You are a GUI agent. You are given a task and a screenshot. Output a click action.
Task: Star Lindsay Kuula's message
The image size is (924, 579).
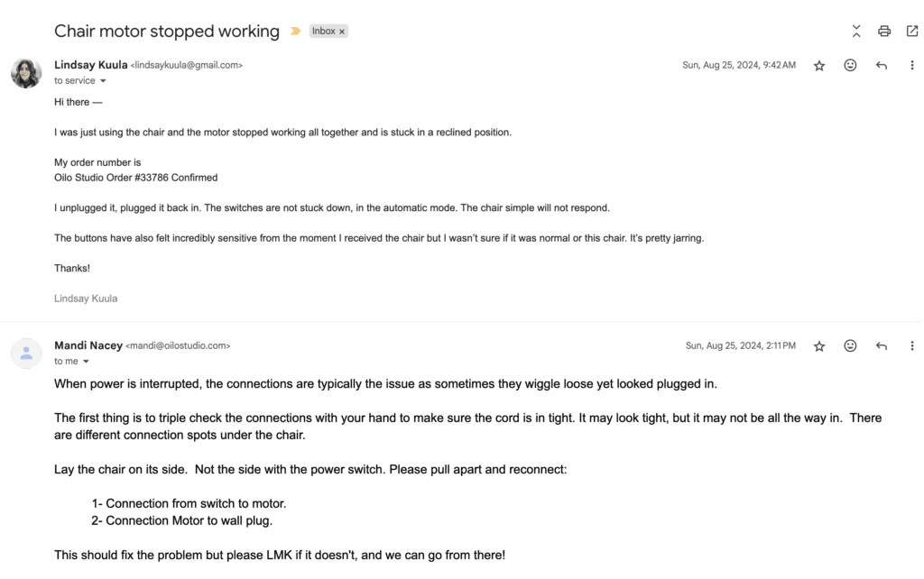tap(819, 65)
